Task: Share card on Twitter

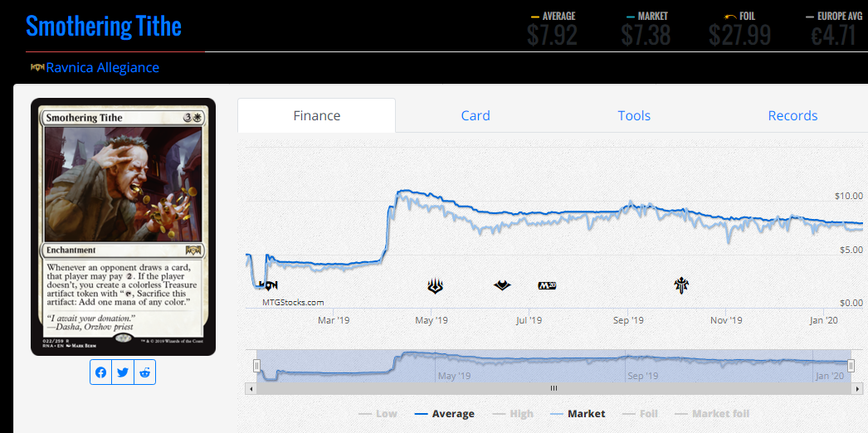Action: coord(123,372)
